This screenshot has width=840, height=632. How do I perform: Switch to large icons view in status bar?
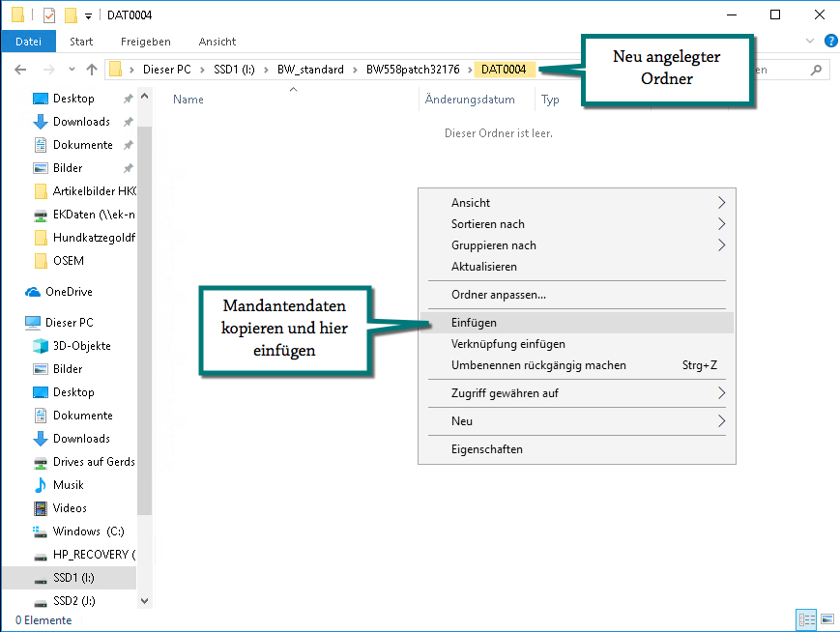click(x=826, y=619)
